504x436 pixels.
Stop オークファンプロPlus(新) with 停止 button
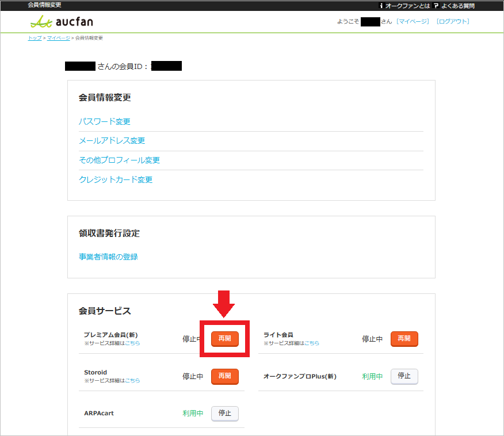click(404, 376)
